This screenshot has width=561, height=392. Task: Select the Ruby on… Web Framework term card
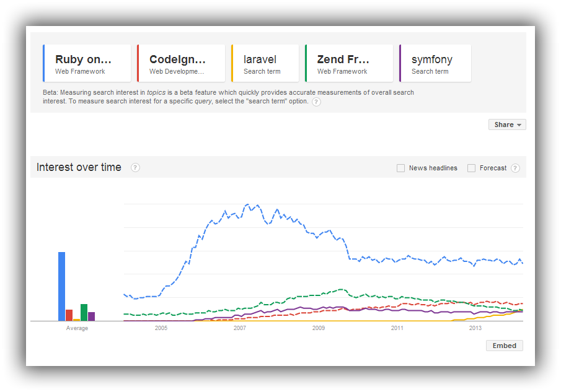coord(87,63)
